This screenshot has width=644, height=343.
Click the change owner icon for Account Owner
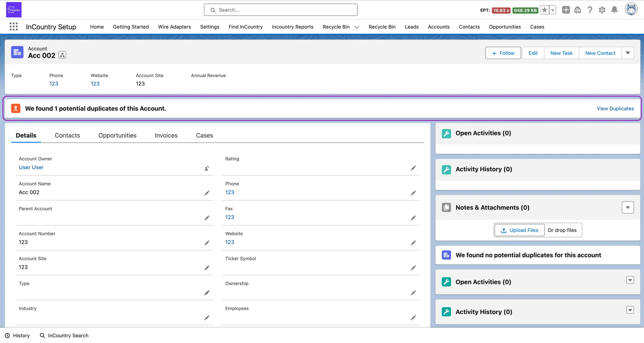click(207, 168)
